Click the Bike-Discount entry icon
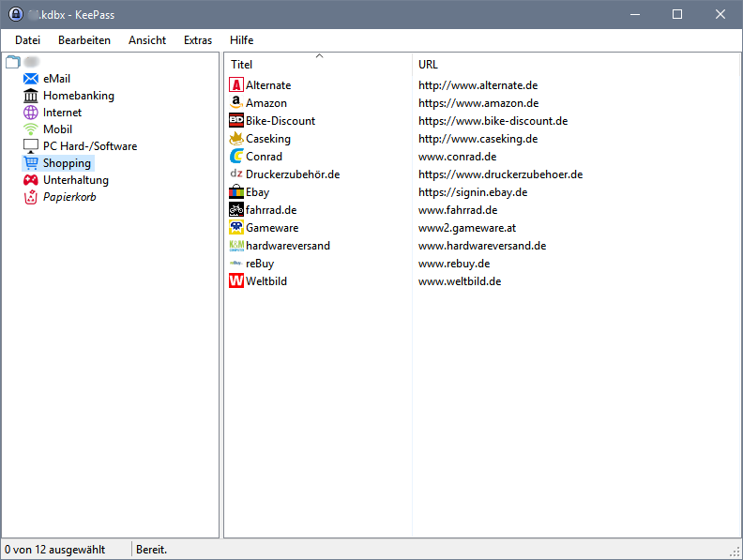The image size is (743, 560). point(236,120)
